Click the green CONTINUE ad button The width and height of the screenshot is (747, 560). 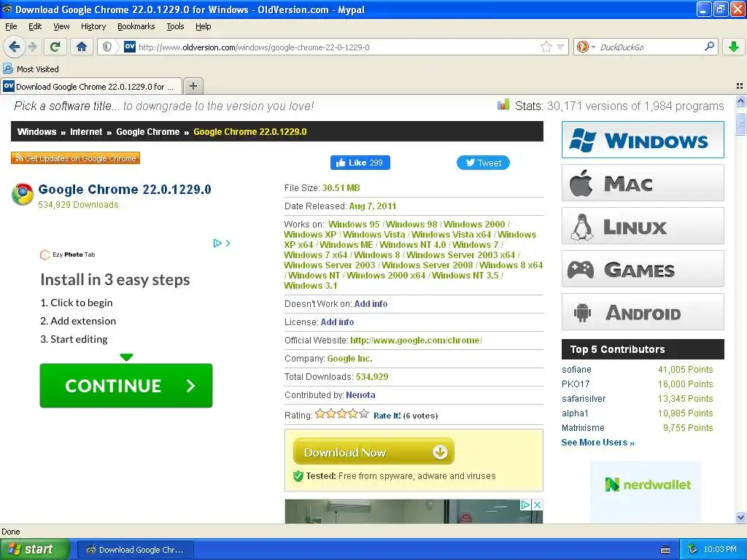click(x=125, y=386)
